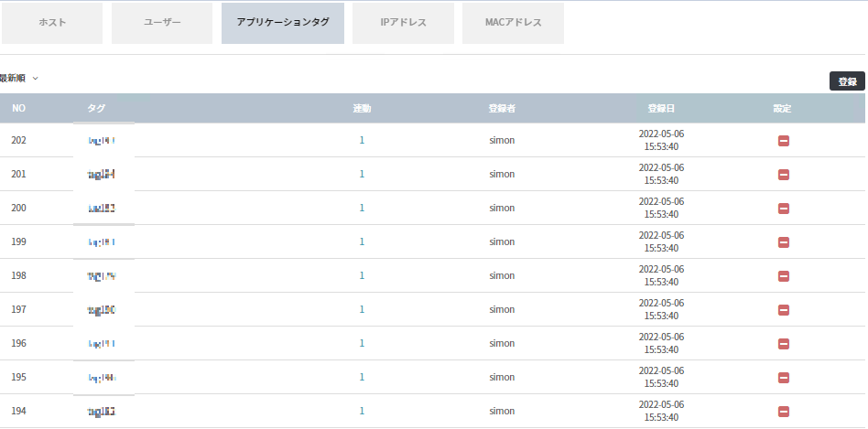
Task: Click the 登録日 column header
Action: click(660, 108)
